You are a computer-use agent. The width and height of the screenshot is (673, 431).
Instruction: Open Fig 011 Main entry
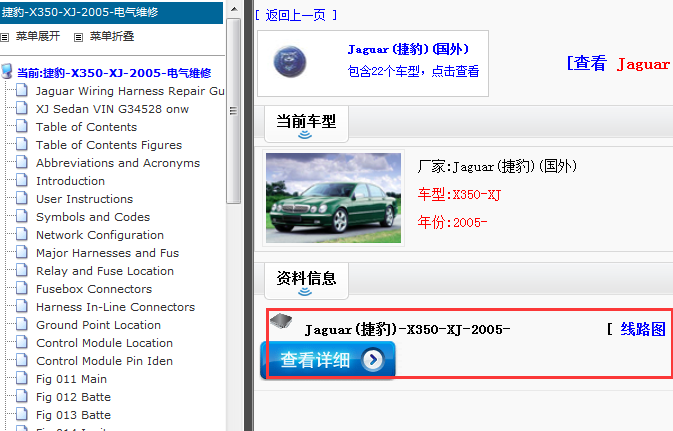pos(71,379)
